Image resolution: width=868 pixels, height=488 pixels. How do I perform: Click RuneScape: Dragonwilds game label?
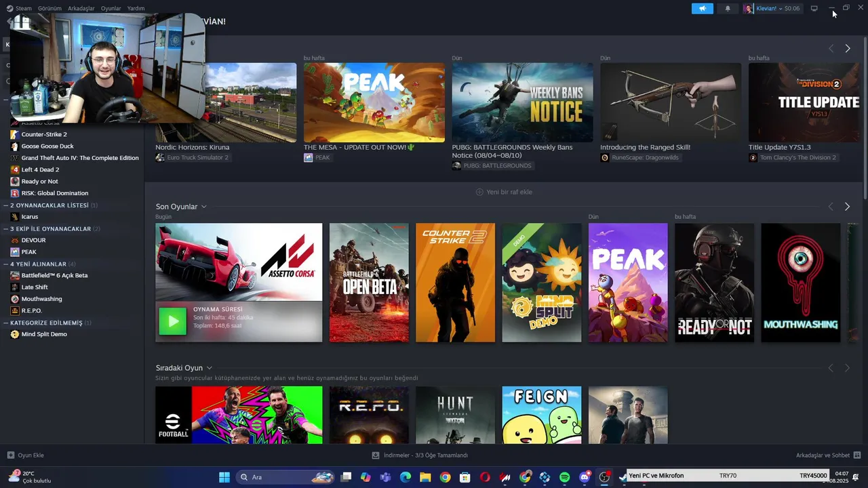(x=639, y=157)
